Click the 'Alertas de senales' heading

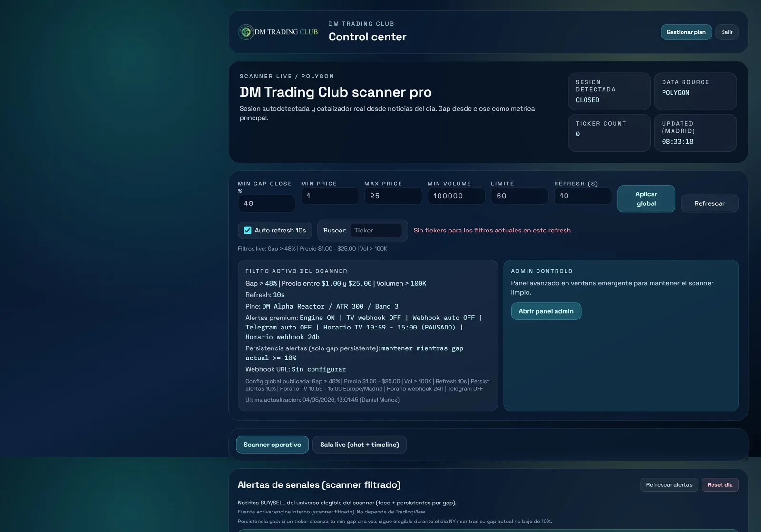click(x=319, y=485)
